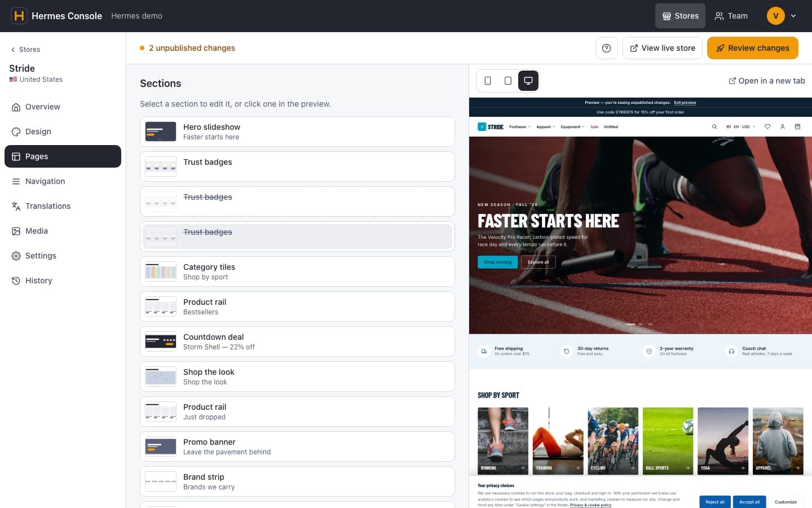Open Overview in the sidebar
Image resolution: width=812 pixels, height=508 pixels.
[63, 107]
